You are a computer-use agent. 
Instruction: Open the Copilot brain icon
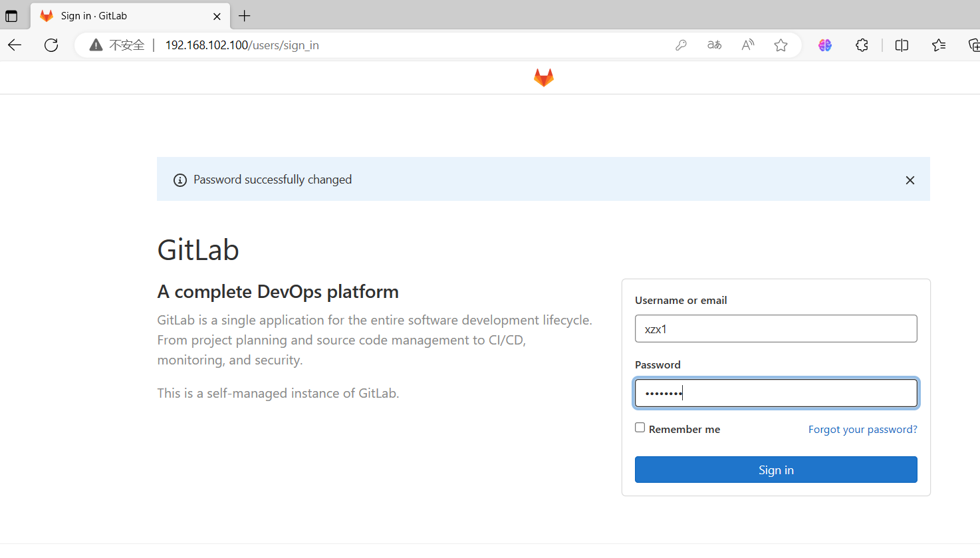tap(824, 45)
